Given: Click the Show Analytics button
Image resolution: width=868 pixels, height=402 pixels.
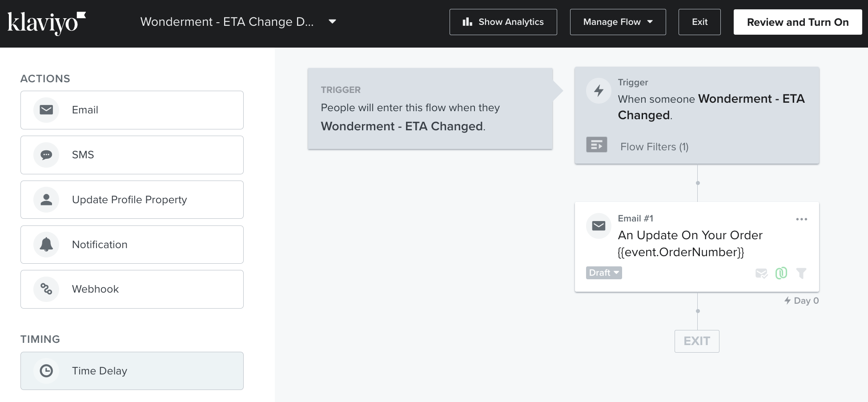Looking at the screenshot, I should 503,22.
